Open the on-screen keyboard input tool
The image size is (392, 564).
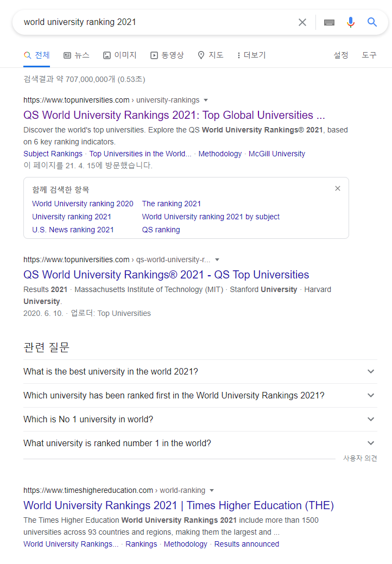(329, 22)
